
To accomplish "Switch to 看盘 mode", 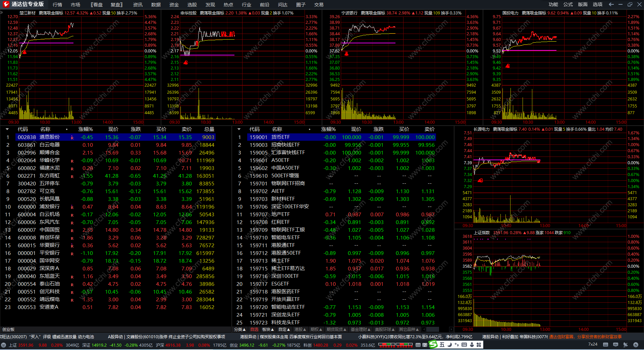I will 98,5.
